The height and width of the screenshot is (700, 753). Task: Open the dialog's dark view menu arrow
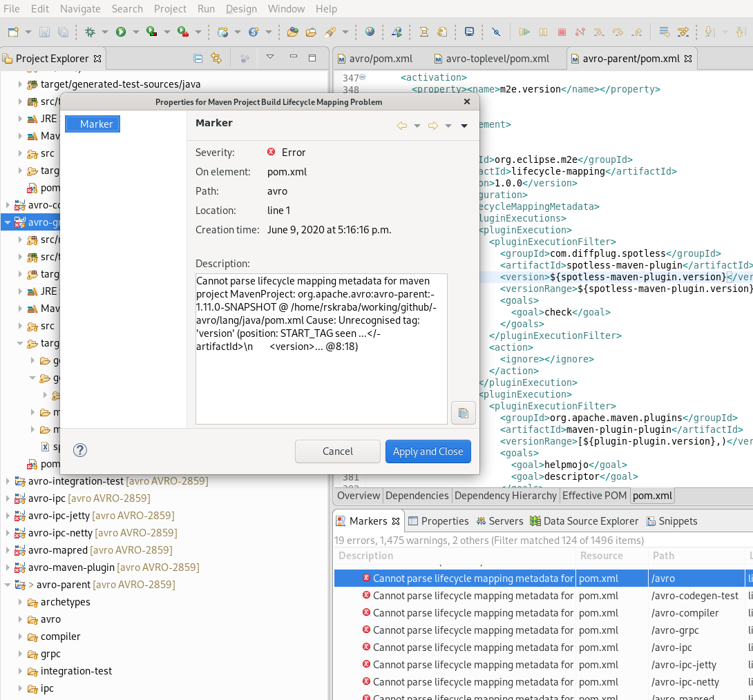(x=464, y=126)
